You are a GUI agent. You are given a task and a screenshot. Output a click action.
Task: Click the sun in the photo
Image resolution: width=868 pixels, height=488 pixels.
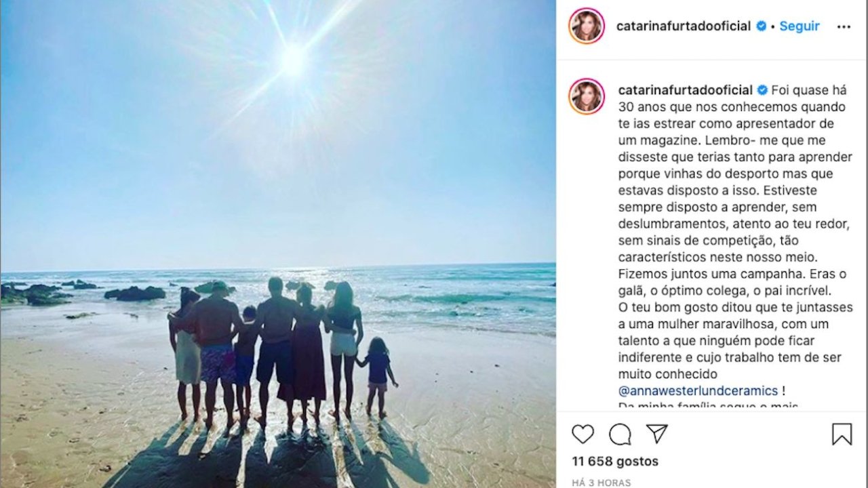click(294, 60)
